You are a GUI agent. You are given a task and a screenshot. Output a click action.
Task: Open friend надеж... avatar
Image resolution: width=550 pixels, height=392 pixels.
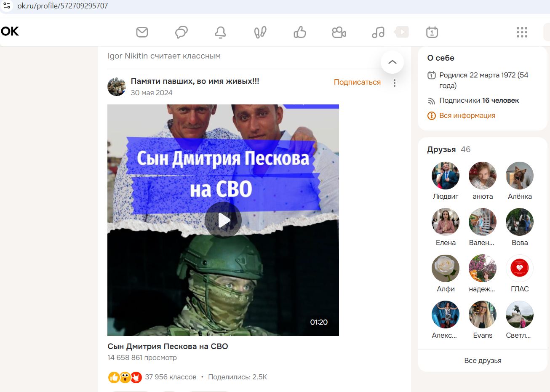(x=483, y=268)
